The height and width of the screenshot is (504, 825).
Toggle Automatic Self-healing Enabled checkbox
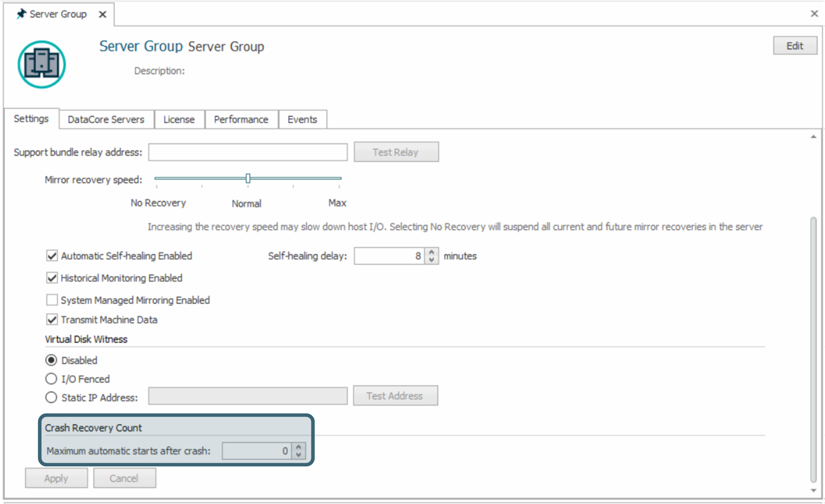(x=52, y=256)
